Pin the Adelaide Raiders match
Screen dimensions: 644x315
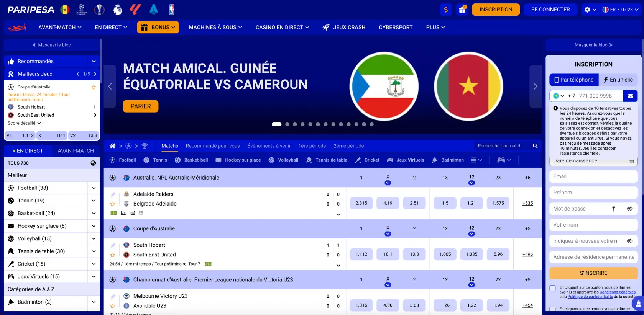[113, 195]
